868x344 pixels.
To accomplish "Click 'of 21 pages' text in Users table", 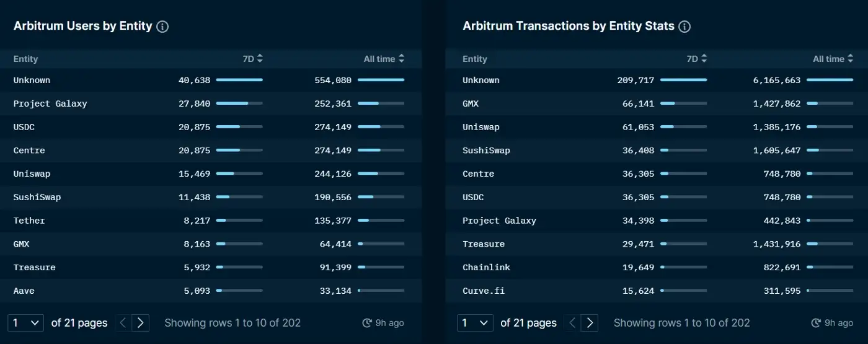I will point(79,323).
